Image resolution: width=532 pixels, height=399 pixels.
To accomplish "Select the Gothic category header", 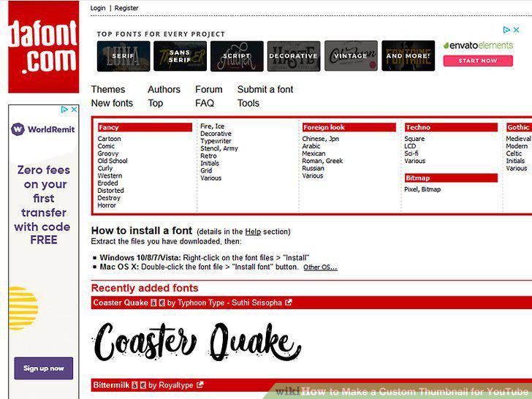I will click(519, 127).
